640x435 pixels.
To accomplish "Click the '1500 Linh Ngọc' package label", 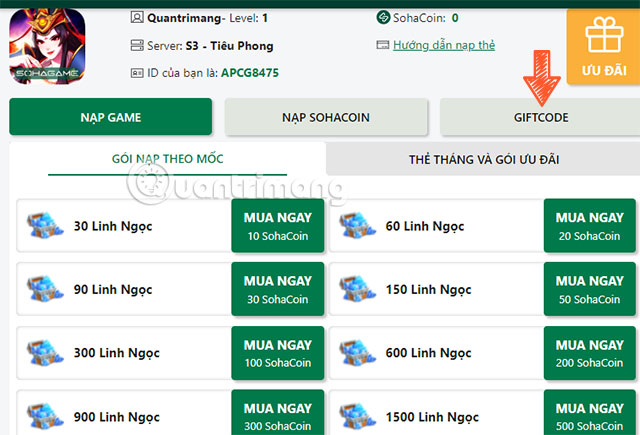I will pos(432,417).
